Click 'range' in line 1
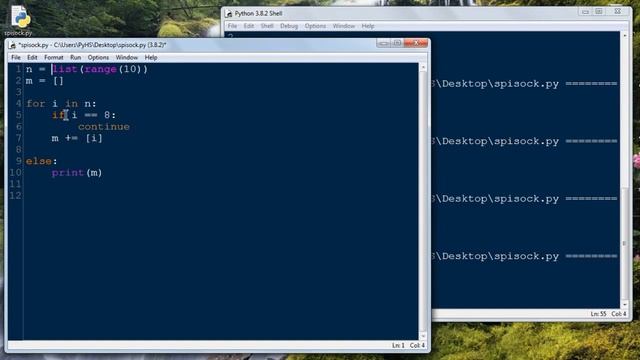 pos(101,69)
